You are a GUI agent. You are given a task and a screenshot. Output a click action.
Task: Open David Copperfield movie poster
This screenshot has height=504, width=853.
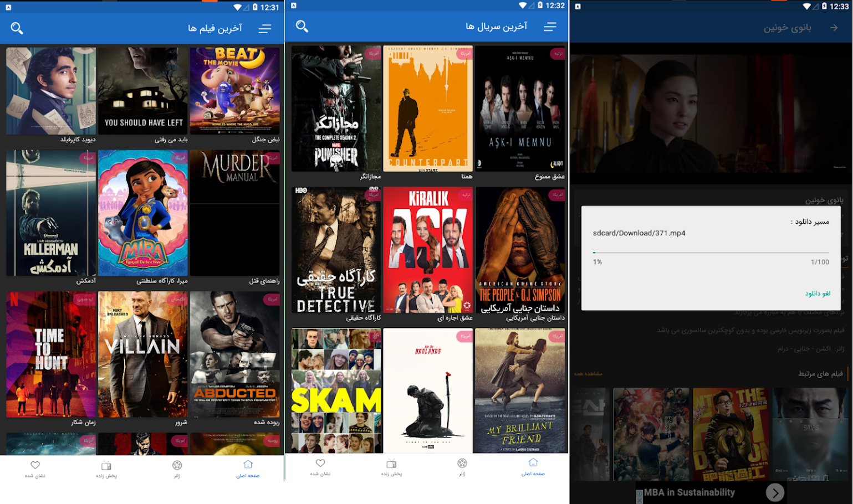(51, 91)
